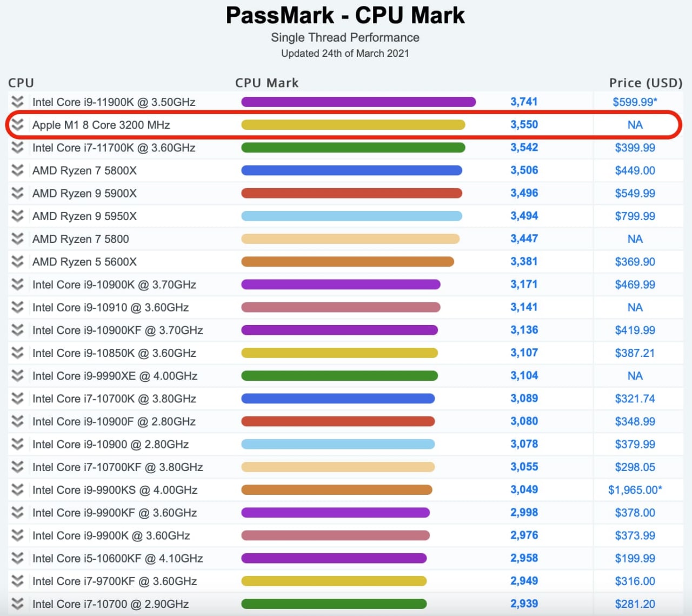Expand the Intel Core i9-11900K row chevron

click(x=18, y=102)
